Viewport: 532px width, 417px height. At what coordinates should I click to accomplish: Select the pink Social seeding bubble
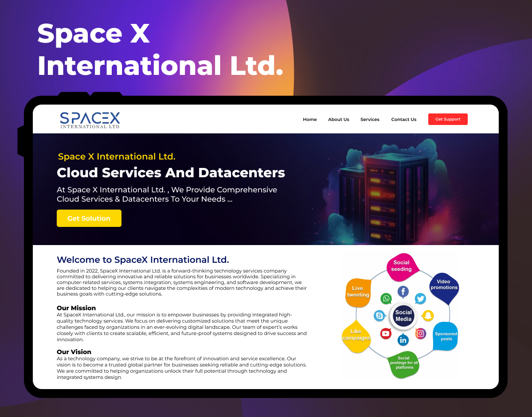point(401,266)
